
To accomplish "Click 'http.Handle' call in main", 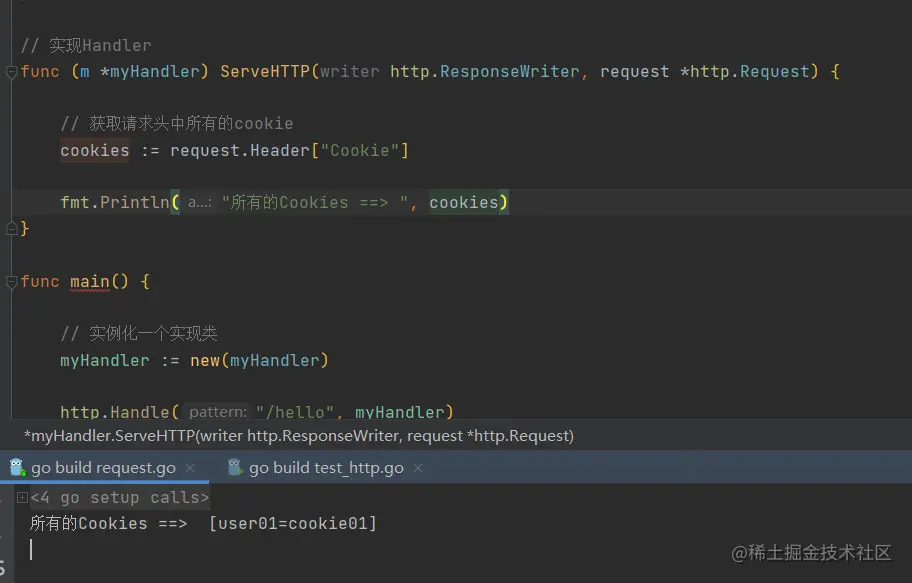I will [115, 412].
